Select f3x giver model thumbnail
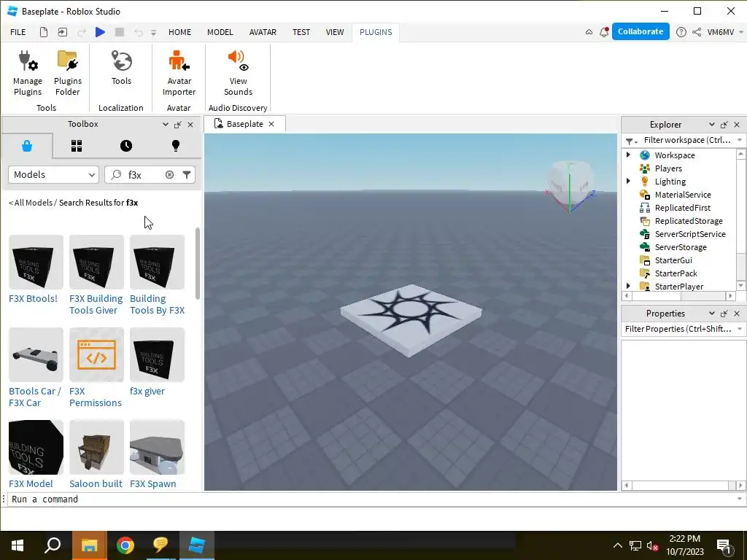The width and height of the screenshot is (747, 560). [157, 355]
